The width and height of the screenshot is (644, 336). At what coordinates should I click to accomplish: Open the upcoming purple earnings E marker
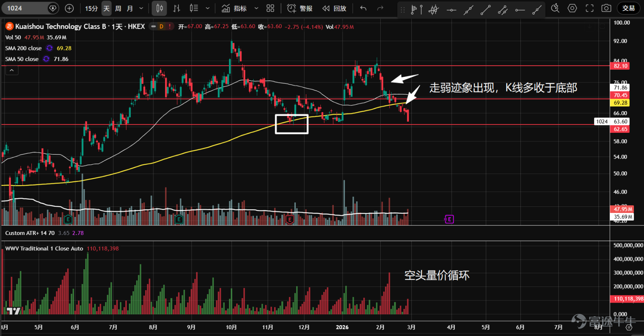(x=449, y=219)
